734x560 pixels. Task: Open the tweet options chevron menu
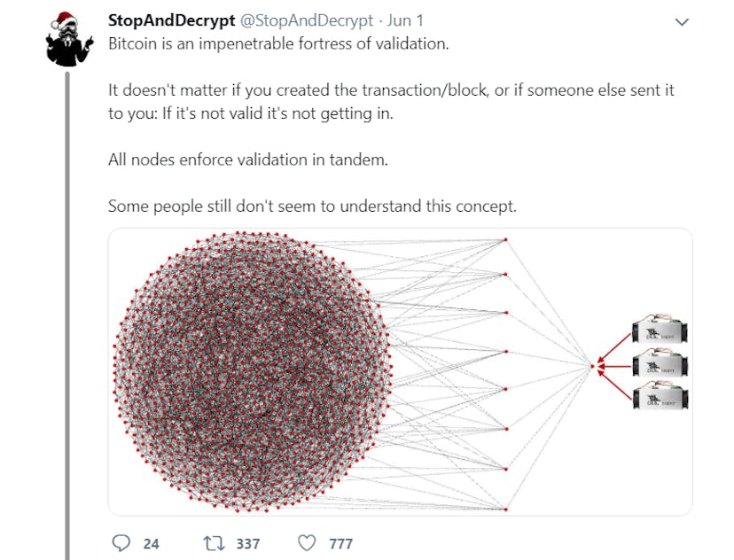coord(681,21)
